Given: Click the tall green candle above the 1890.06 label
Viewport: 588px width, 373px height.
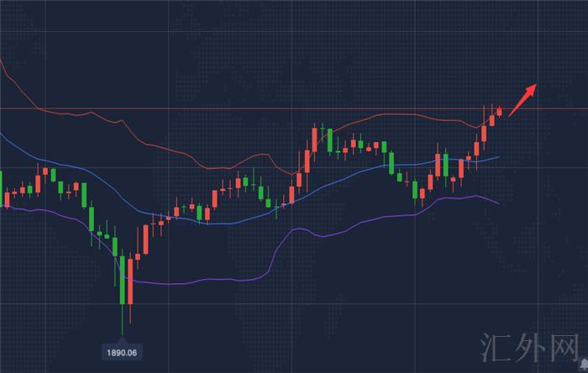Looking at the screenshot, I should [x=123, y=280].
